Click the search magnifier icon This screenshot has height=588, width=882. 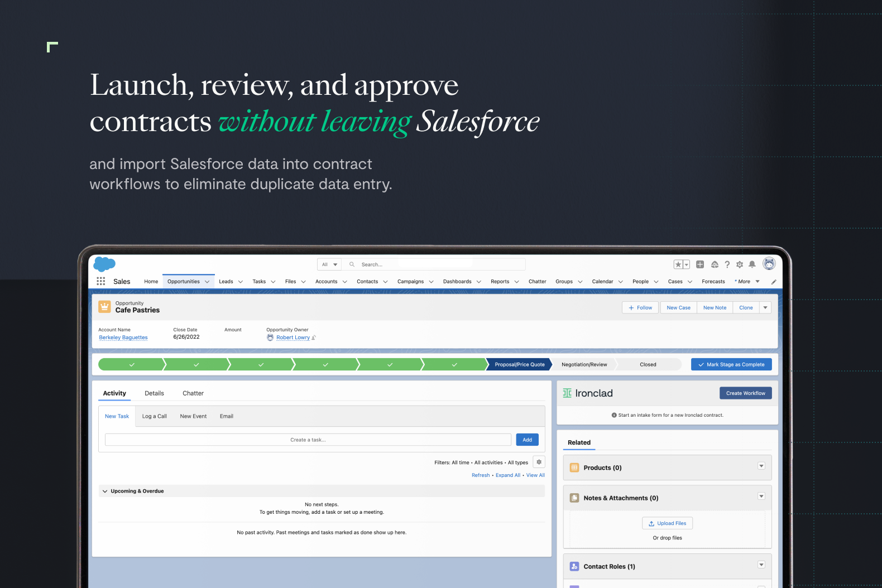pyautogui.click(x=352, y=264)
